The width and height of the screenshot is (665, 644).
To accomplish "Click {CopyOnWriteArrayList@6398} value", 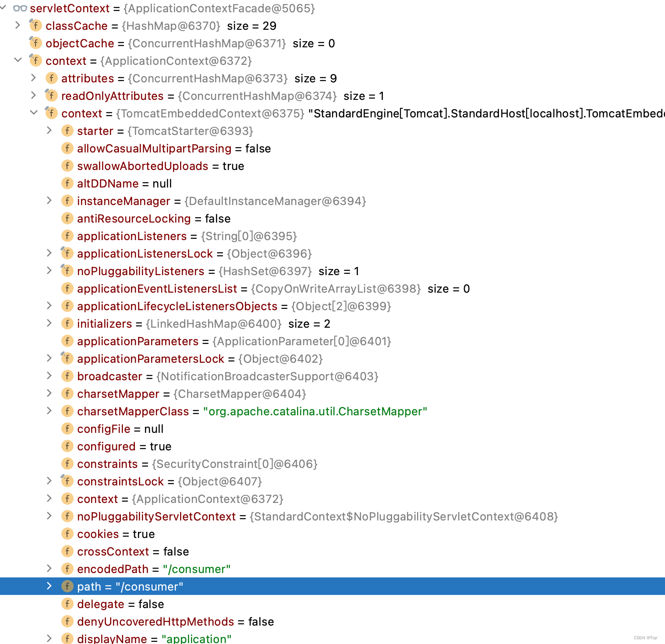I will pos(336,289).
